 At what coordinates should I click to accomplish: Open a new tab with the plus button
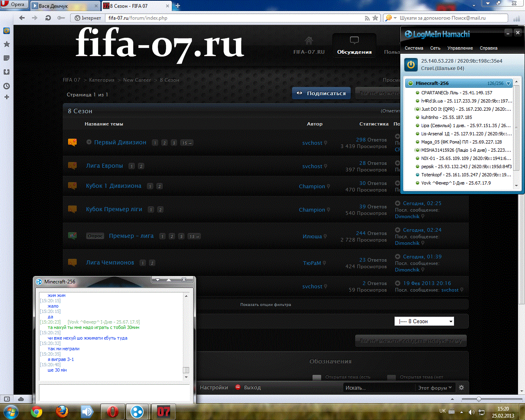pos(178,6)
